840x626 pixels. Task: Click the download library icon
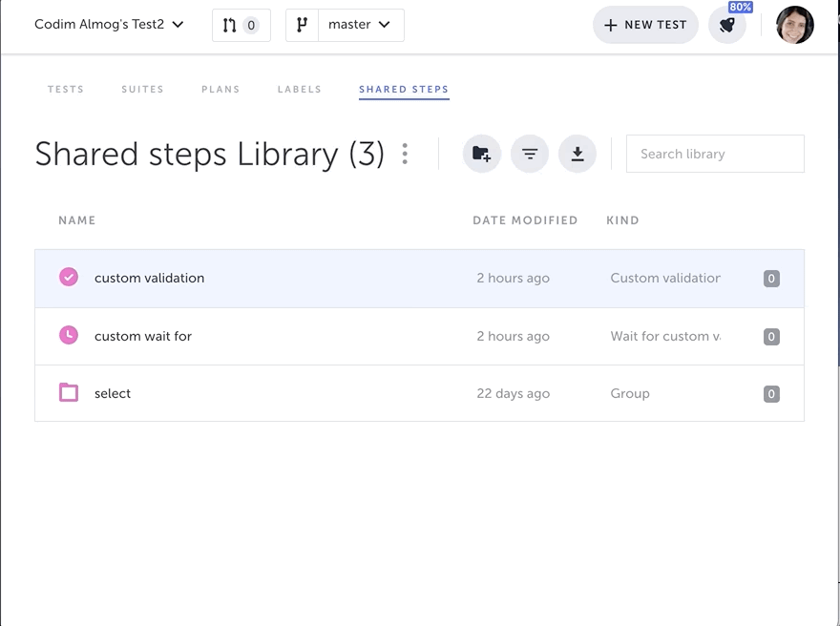point(577,154)
